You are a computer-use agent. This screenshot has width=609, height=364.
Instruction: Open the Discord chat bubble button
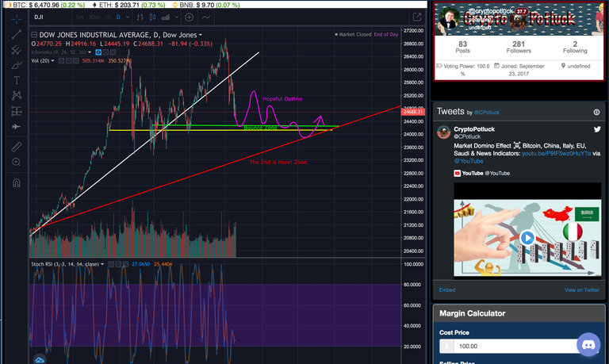588,344
